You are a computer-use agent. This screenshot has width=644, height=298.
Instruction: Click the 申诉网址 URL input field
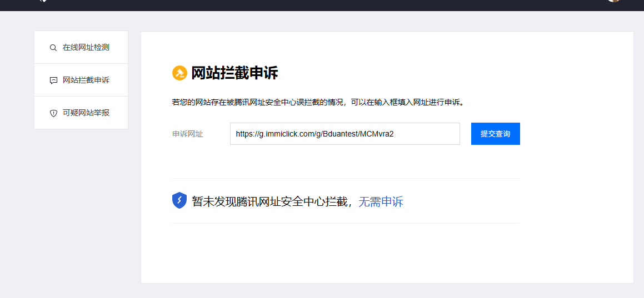click(x=345, y=134)
